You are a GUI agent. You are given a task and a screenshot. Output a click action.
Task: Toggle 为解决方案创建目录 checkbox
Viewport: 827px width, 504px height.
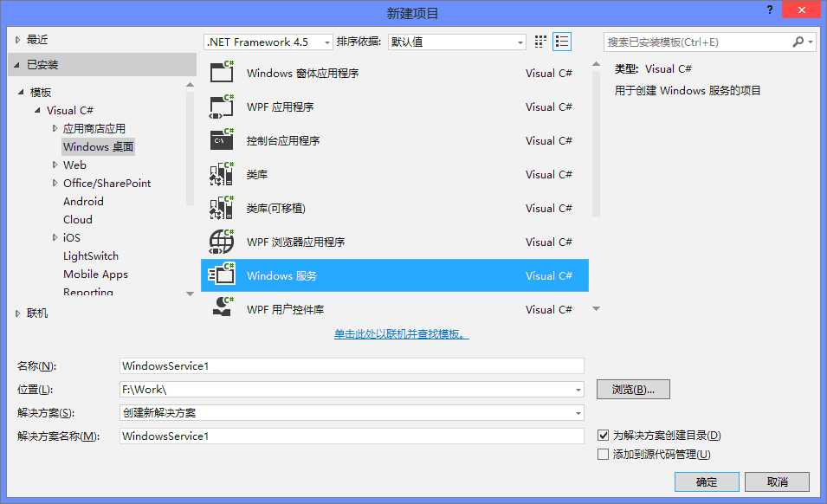click(604, 436)
